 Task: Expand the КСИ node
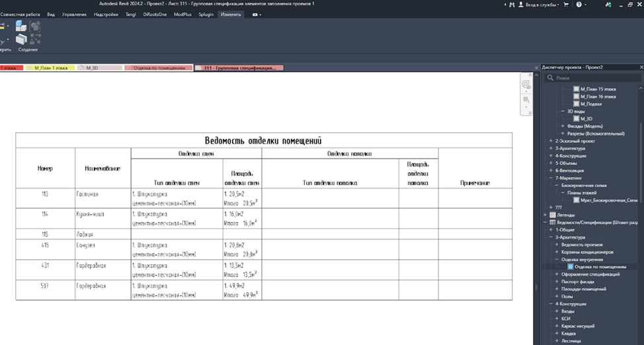tap(557, 319)
